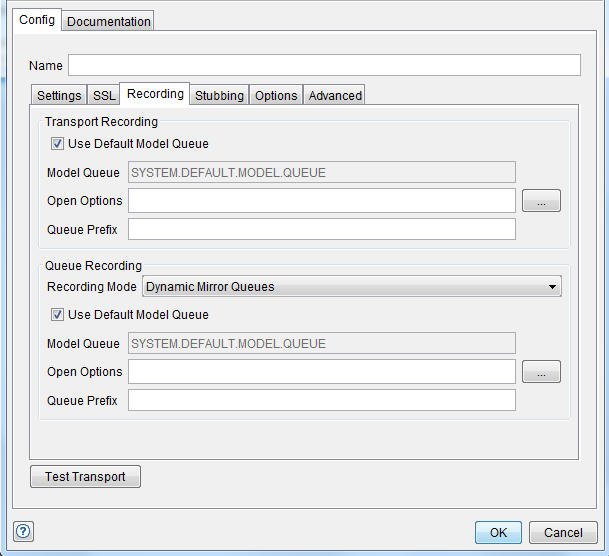609x556 pixels.
Task: Browse Queue Recording open options ellipsis button
Action: 541,372
